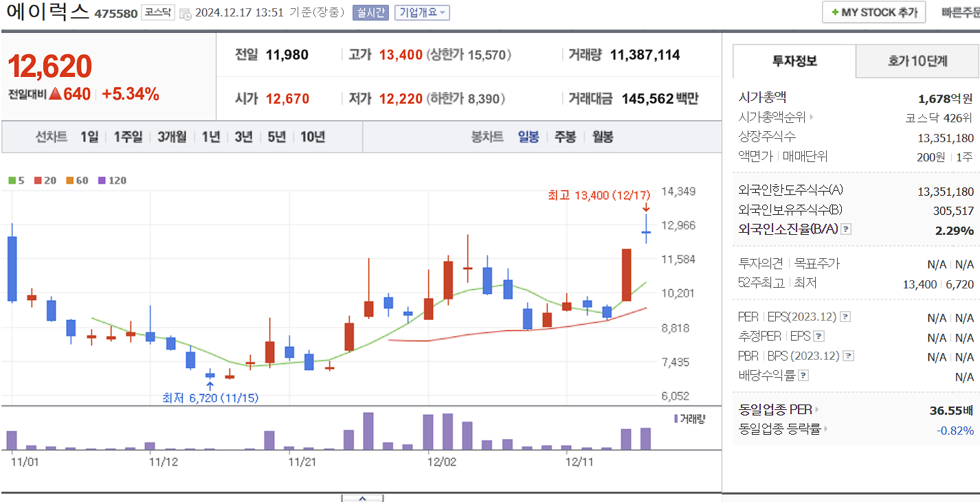Click the help icon beside PBR BPS(2023.12)
Screen dimensions: 980x502
coord(848,356)
